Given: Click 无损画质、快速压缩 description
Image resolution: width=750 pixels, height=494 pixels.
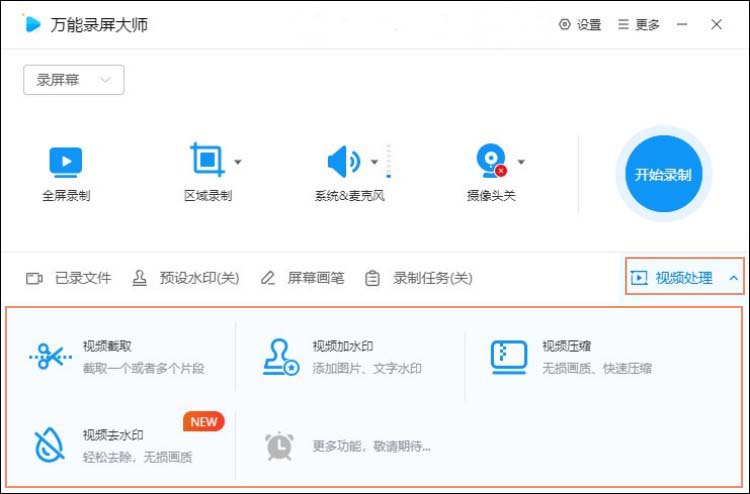Looking at the screenshot, I should tap(597, 368).
